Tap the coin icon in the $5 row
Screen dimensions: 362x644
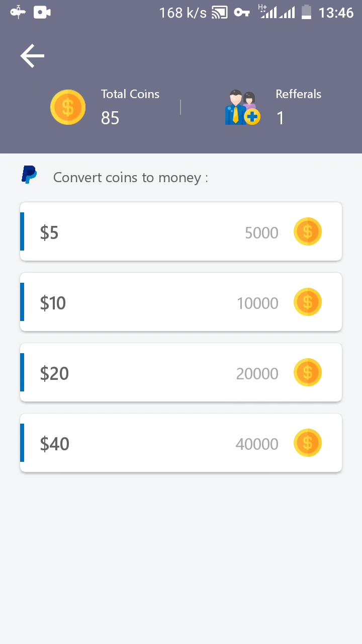coord(308,231)
